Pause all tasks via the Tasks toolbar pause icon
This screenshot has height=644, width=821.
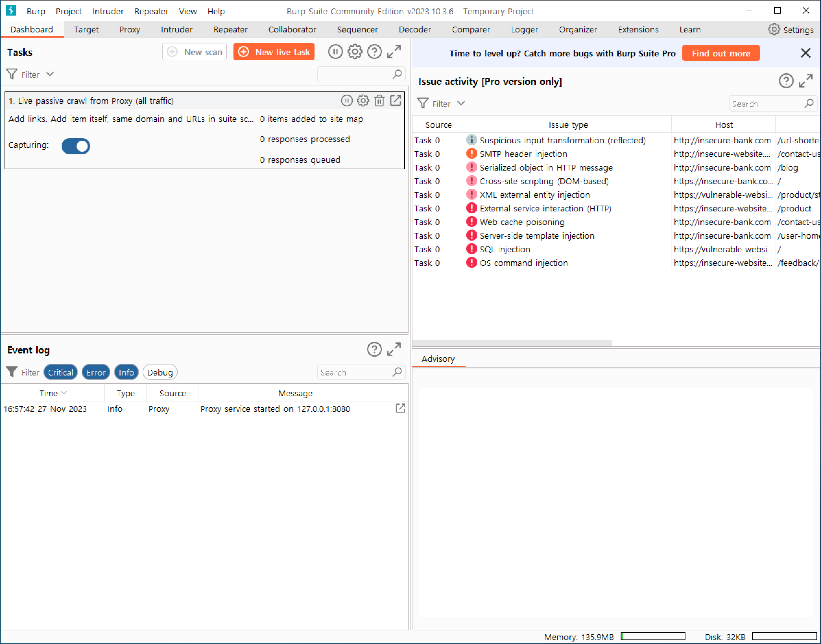(x=335, y=52)
